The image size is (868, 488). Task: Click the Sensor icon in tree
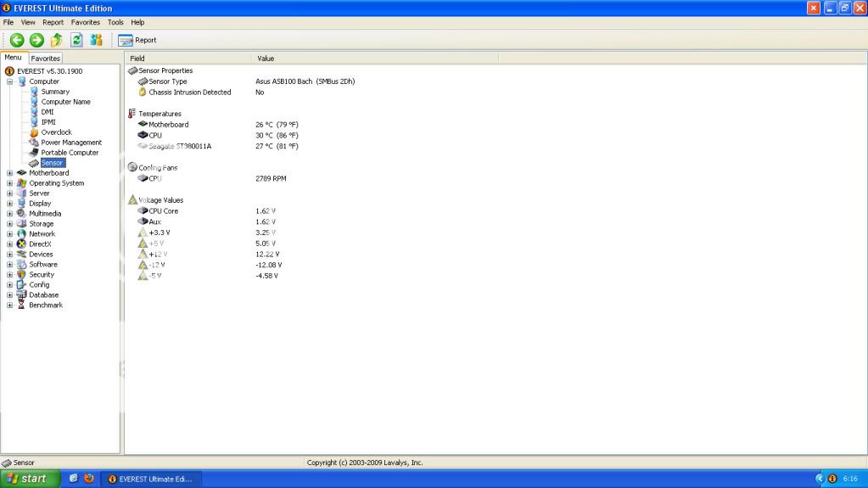click(x=34, y=163)
